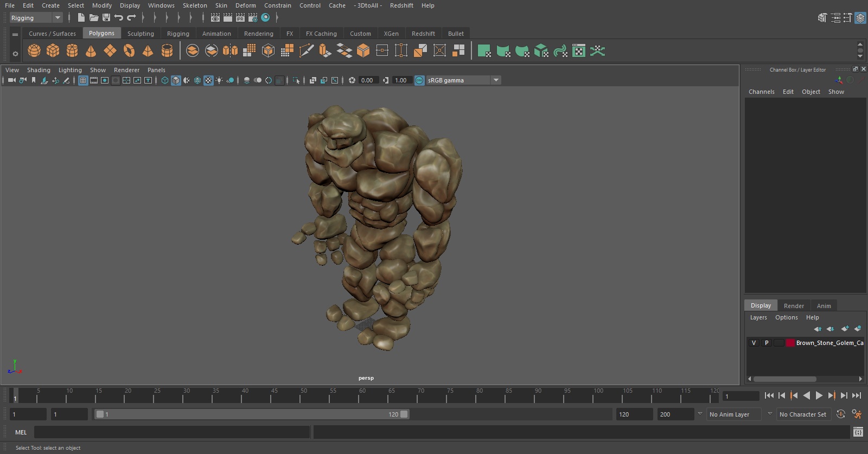This screenshot has height=454, width=868.
Task: Click the MEL command input field
Action: pyautogui.click(x=171, y=432)
